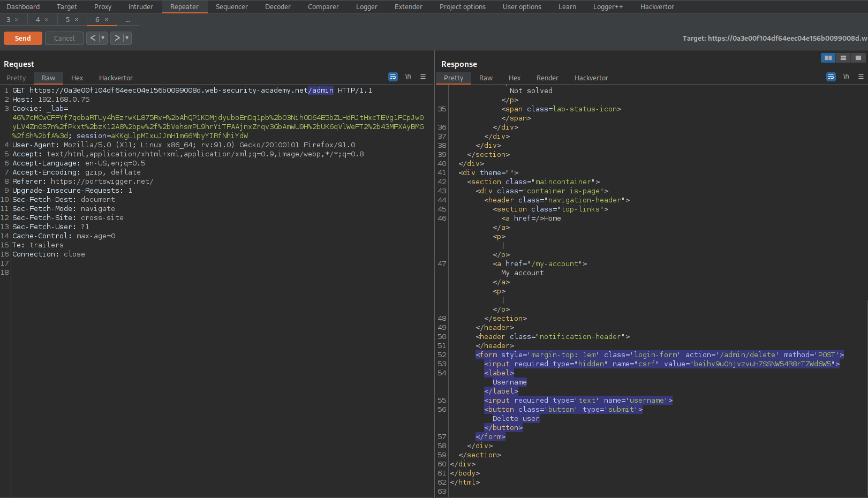Image resolution: width=868 pixels, height=498 pixels.
Task: Open the Extender tab
Action: click(x=409, y=7)
